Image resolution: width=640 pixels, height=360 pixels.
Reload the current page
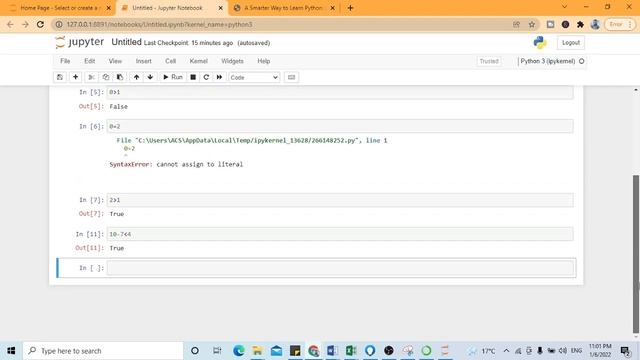pos(40,24)
